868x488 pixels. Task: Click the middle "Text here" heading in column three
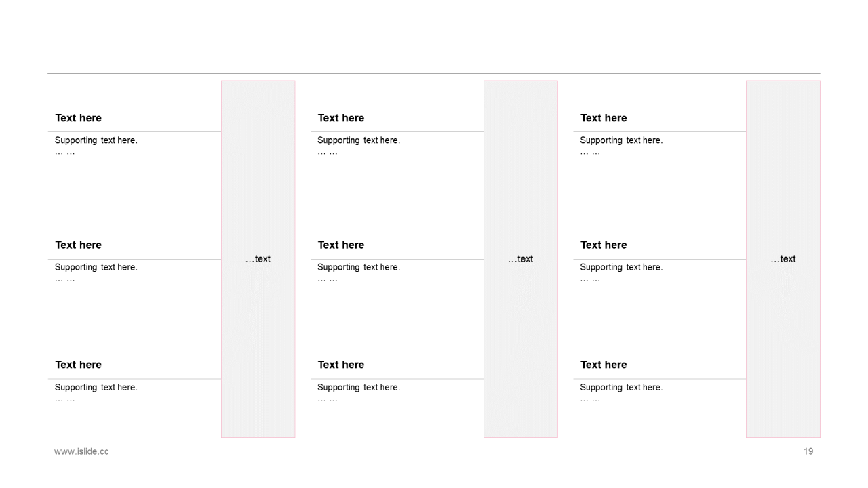pos(604,245)
